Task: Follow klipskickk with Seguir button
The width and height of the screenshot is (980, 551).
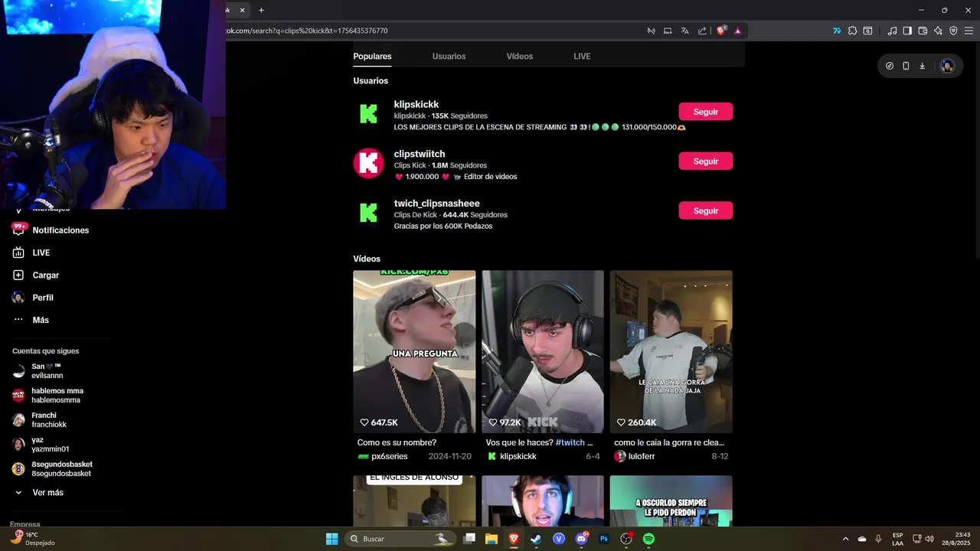Action: pos(706,112)
